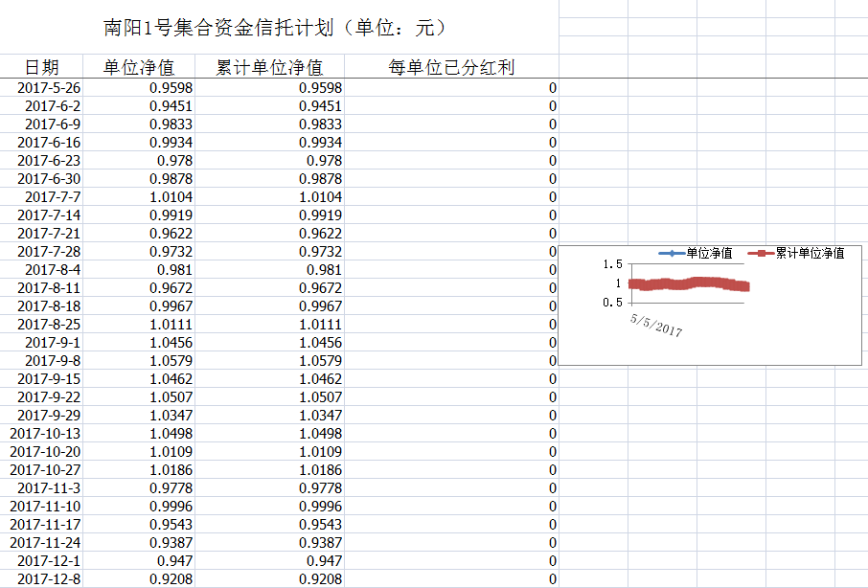This screenshot has height=588, width=868.
Task: Click the date cell 2017-12-8
Action: point(49,579)
